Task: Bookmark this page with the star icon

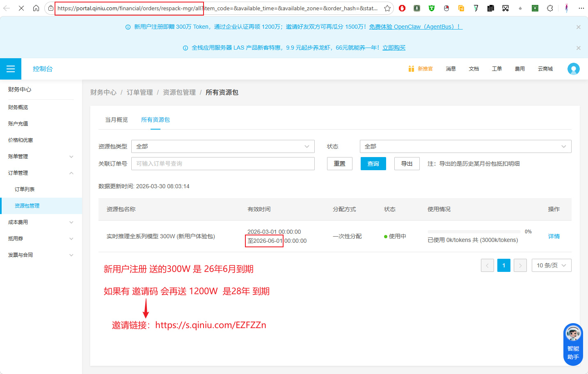Action: click(387, 8)
